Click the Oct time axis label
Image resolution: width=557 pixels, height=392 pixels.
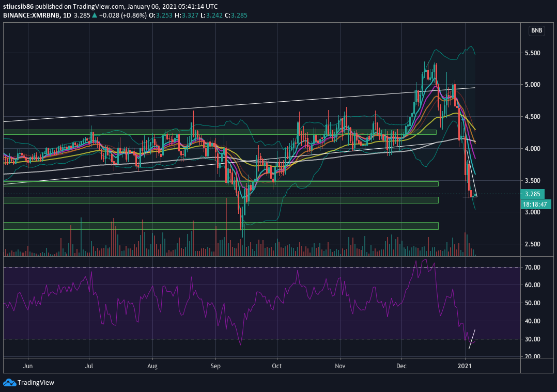coord(277,366)
